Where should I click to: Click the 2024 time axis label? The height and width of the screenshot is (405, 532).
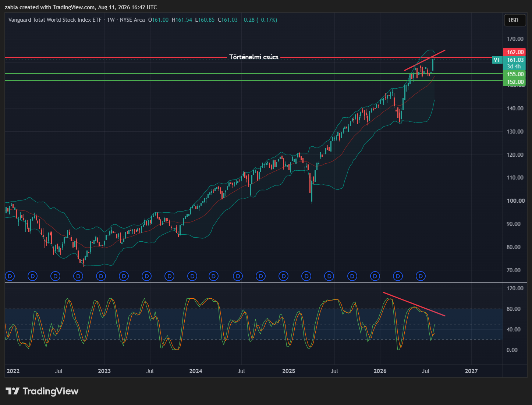(x=196, y=371)
